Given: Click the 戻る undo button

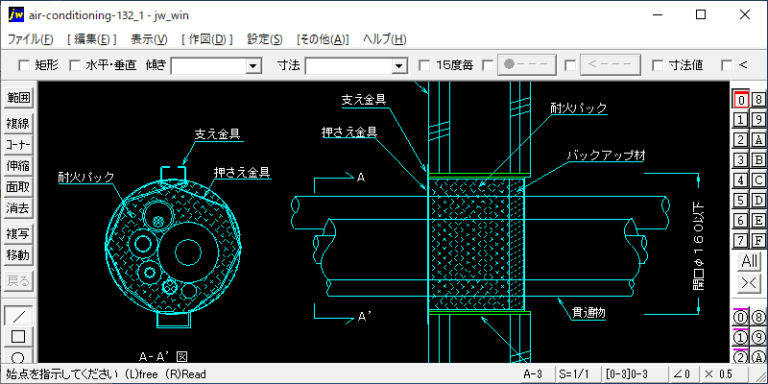Looking at the screenshot, I should click(18, 281).
